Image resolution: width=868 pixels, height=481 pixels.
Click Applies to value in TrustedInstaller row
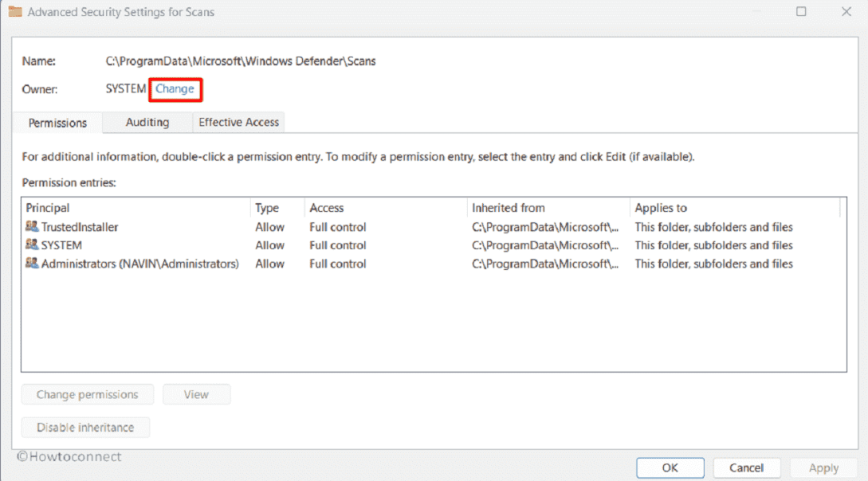tap(713, 227)
